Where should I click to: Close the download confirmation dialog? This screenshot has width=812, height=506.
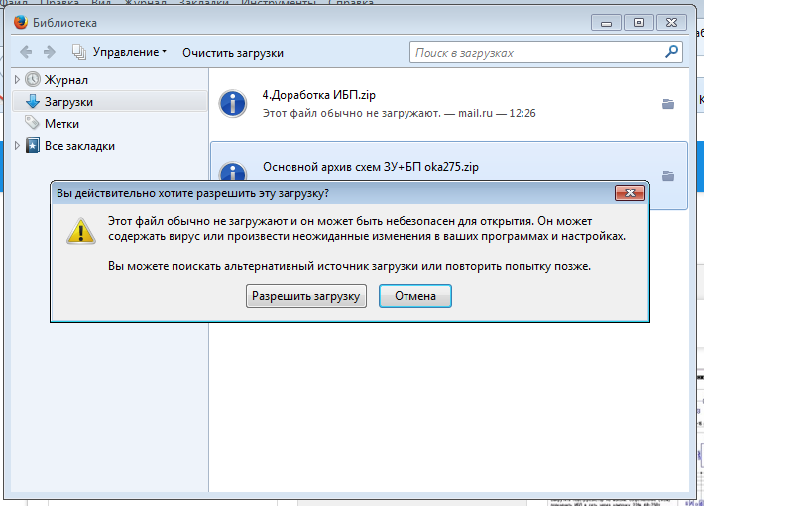630,192
